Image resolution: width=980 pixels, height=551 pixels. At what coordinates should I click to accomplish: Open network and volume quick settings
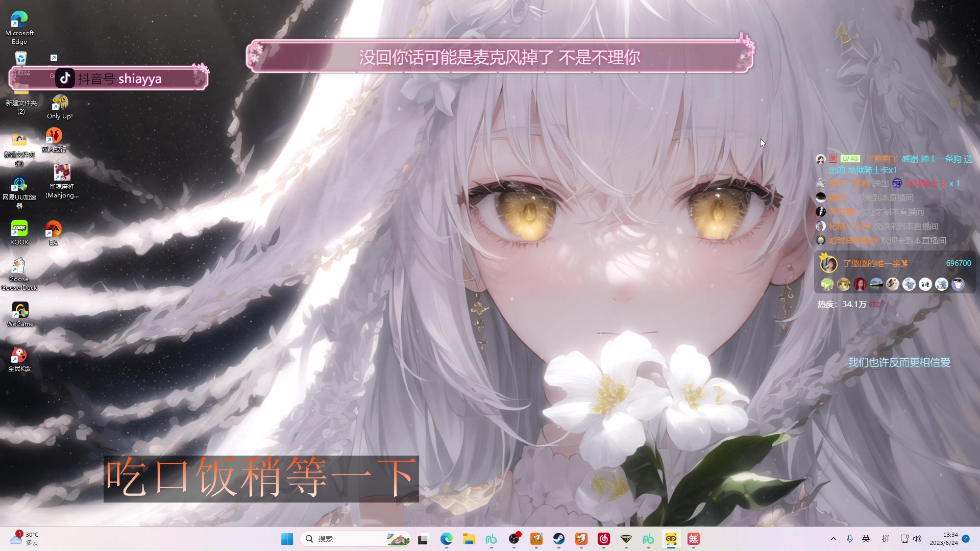tap(911, 539)
